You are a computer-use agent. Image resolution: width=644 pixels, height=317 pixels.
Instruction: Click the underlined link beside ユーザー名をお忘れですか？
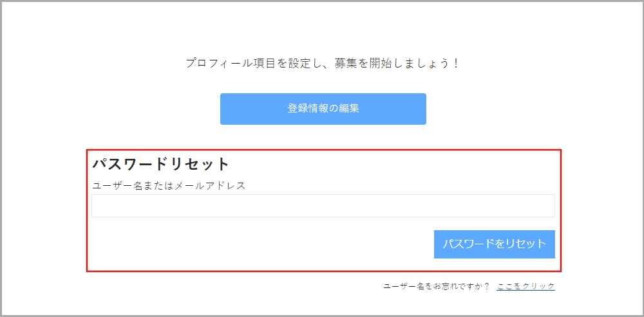[x=526, y=286]
